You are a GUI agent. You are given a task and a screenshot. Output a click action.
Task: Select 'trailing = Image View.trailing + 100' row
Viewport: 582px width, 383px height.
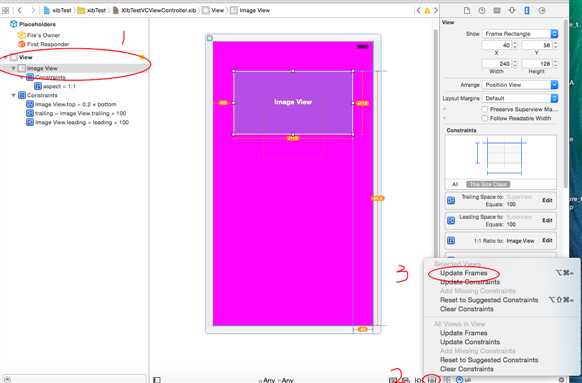point(76,114)
